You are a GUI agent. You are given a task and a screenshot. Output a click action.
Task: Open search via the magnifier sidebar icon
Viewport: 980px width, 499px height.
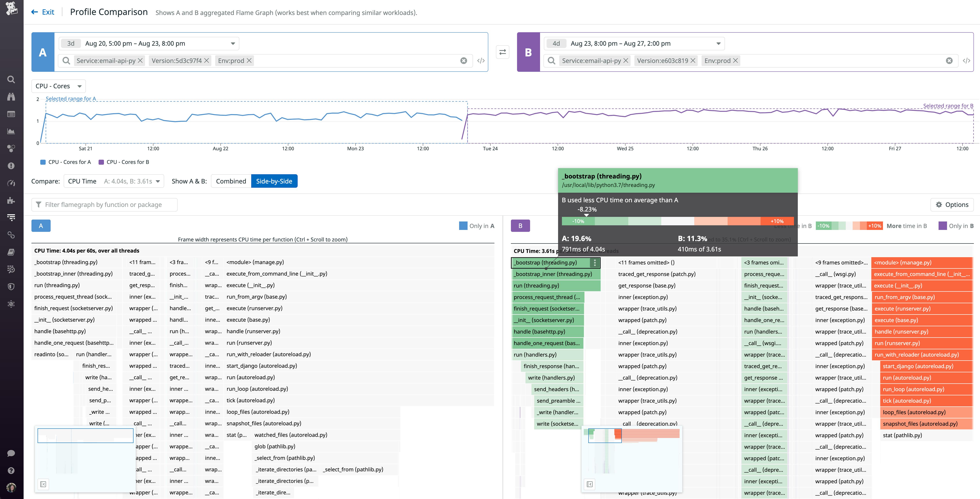pyautogui.click(x=11, y=79)
